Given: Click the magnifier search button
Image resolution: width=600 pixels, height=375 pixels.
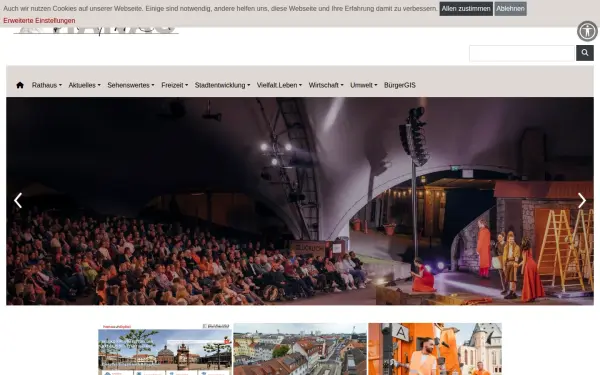Looking at the screenshot, I should pyautogui.click(x=585, y=53).
